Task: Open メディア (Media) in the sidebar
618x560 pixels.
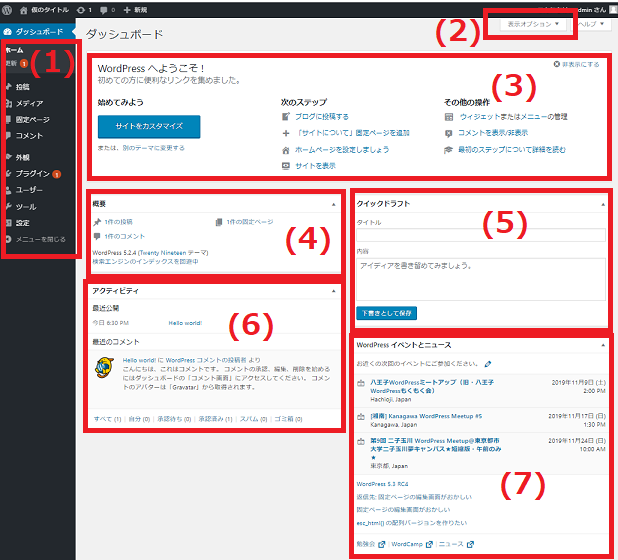Action: (30, 104)
